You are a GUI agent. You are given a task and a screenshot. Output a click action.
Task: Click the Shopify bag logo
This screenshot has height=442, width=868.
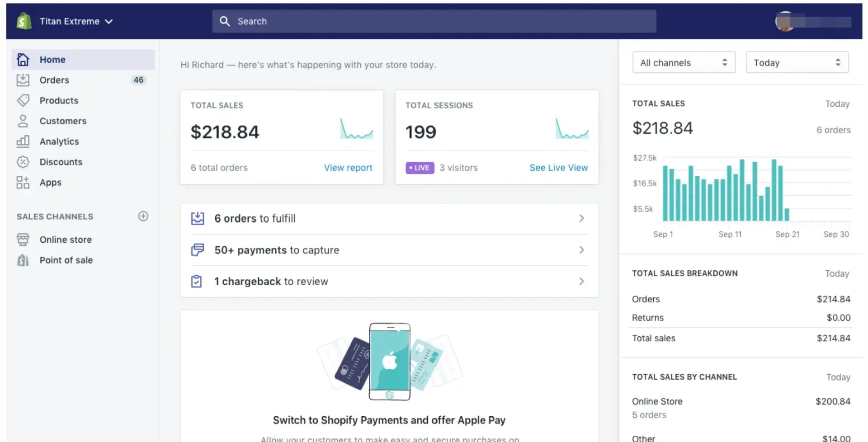[x=24, y=21]
